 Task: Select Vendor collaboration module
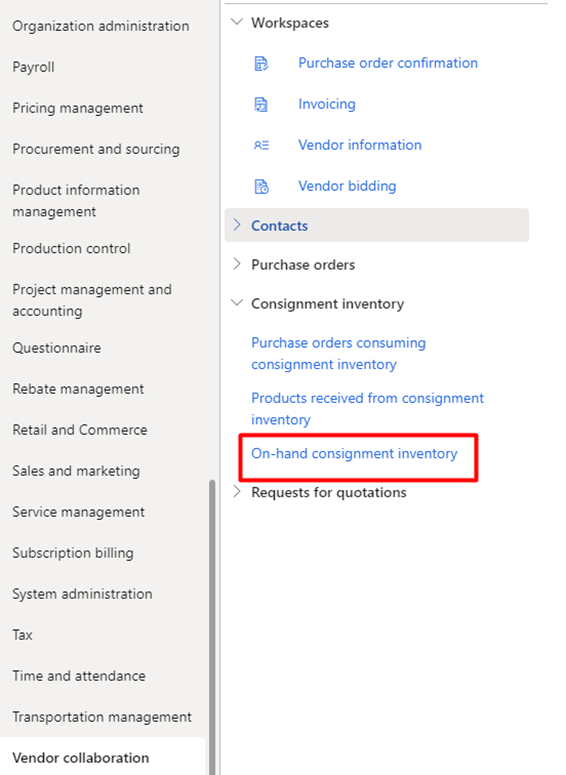(81, 758)
